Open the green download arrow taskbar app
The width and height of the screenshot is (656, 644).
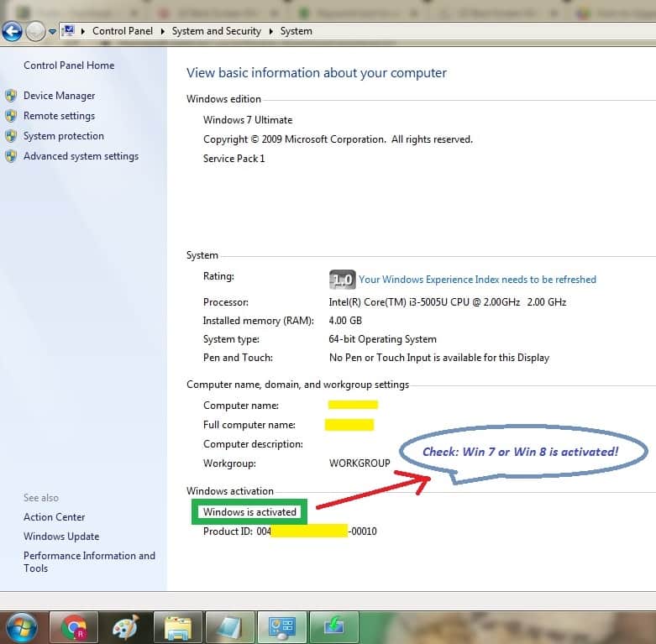click(334, 628)
